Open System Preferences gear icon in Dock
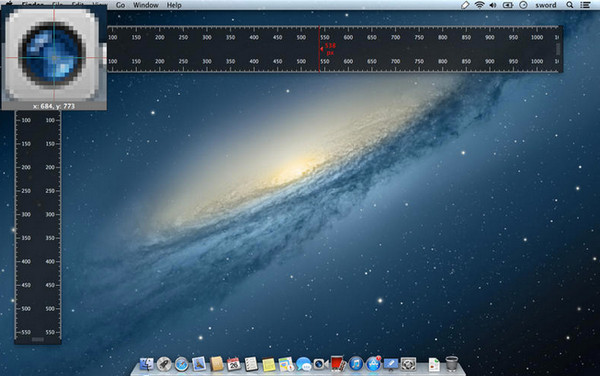The image size is (600, 376). point(408,364)
